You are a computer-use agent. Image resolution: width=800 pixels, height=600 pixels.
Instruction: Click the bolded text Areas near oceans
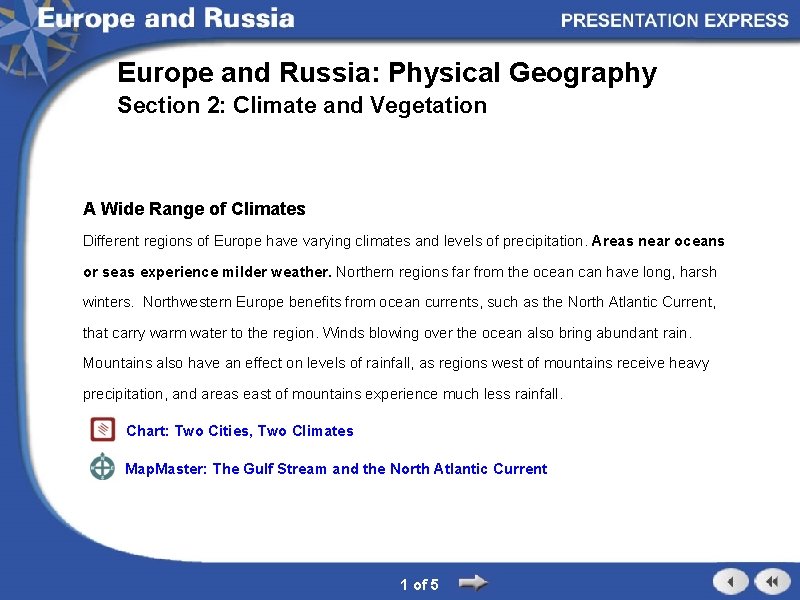(658, 241)
